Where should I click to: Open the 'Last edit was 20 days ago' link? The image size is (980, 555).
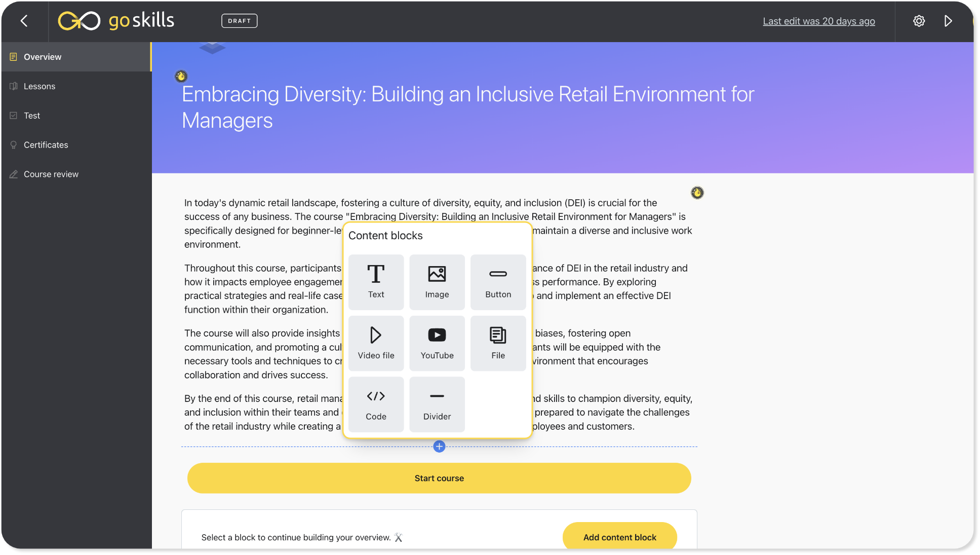pos(819,21)
